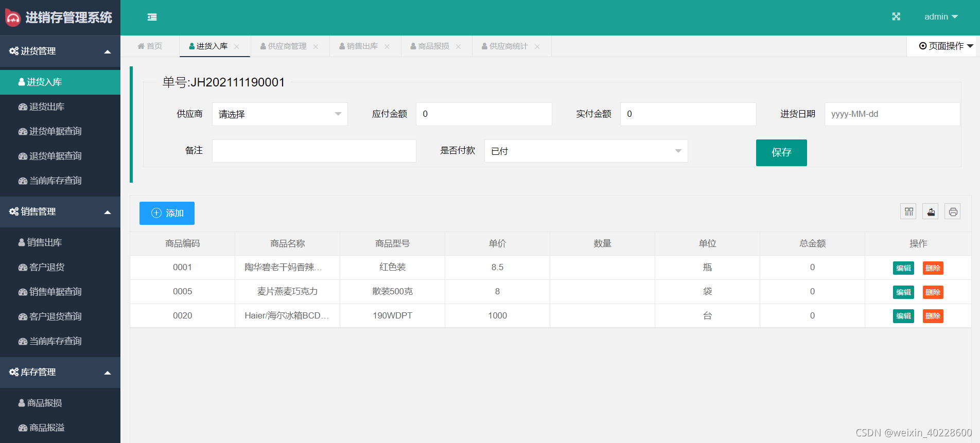Toggle fullscreen with the expand icon

[896, 16]
